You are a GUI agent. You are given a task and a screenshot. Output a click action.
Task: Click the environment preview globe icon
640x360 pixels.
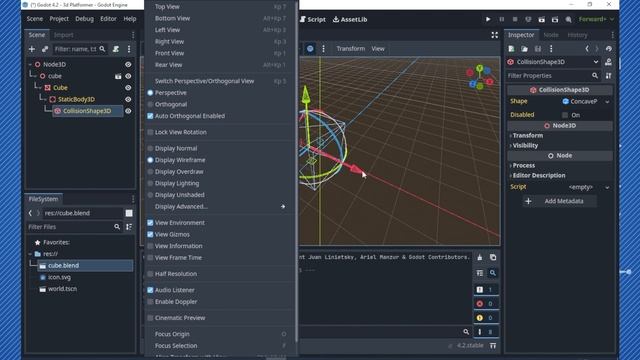(310, 49)
